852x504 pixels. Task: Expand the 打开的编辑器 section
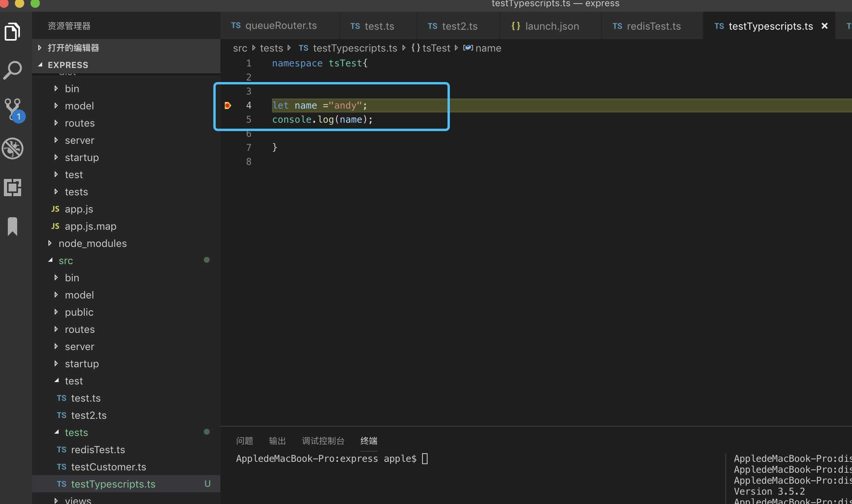(x=126, y=48)
